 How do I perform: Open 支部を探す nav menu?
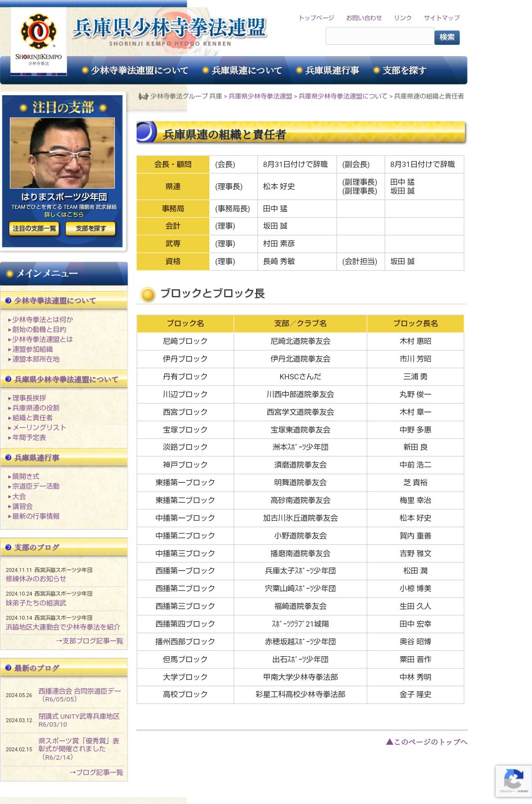(400, 70)
